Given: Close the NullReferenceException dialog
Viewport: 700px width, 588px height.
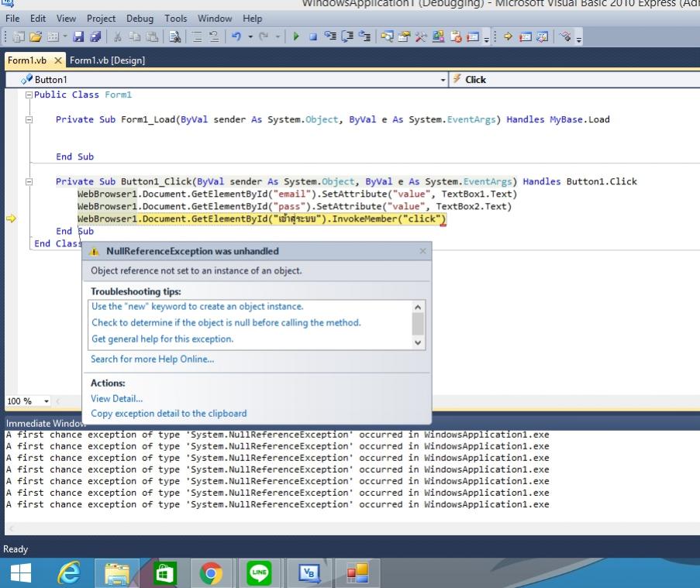Looking at the screenshot, I should click(422, 251).
